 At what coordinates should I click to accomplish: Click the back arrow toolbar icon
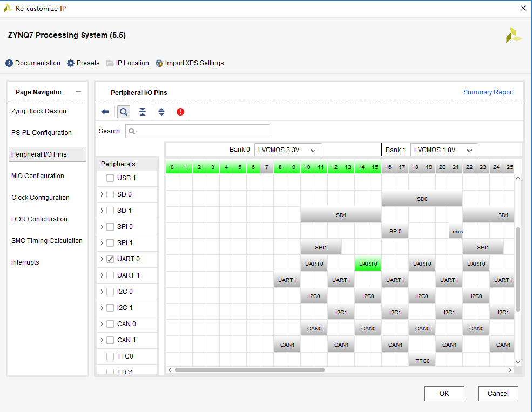(105, 112)
